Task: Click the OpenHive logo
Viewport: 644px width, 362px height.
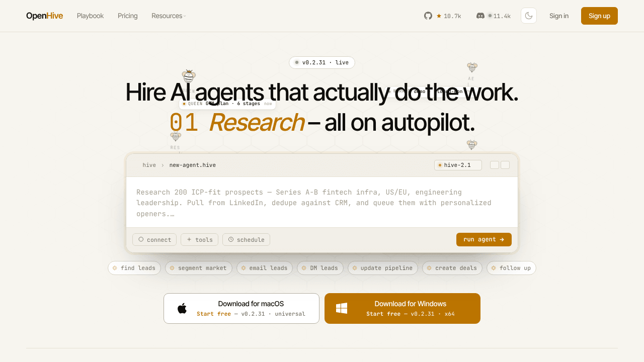Action: click(44, 16)
